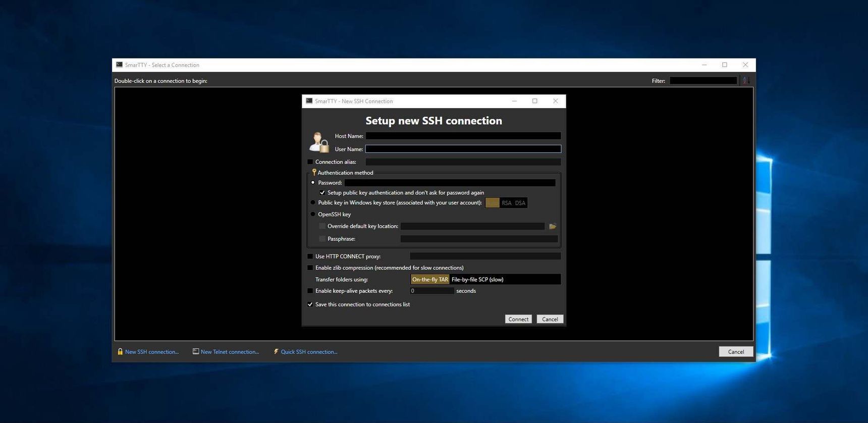
Task: Choose Public key in Windows key store option
Action: click(x=313, y=202)
